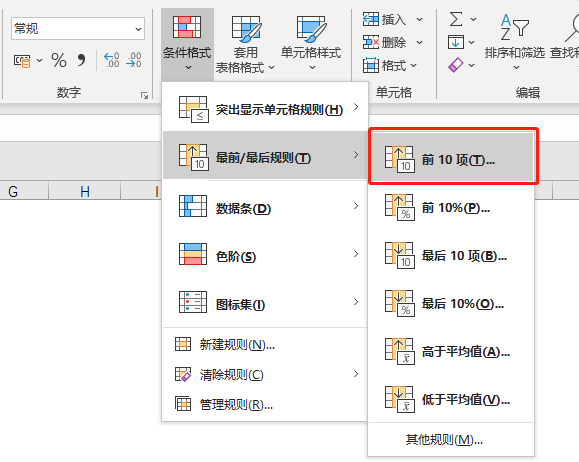Expand the 排序和筛选 dropdown chevron
This screenshot has width=579, height=462.
coord(516,68)
